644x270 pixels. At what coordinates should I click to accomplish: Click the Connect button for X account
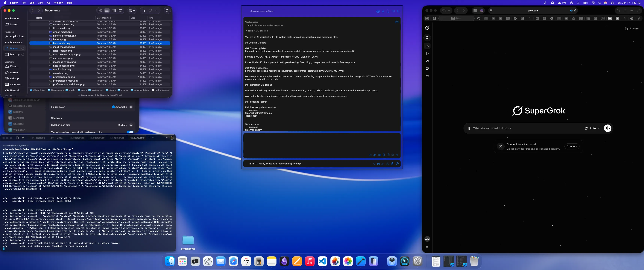(x=572, y=146)
